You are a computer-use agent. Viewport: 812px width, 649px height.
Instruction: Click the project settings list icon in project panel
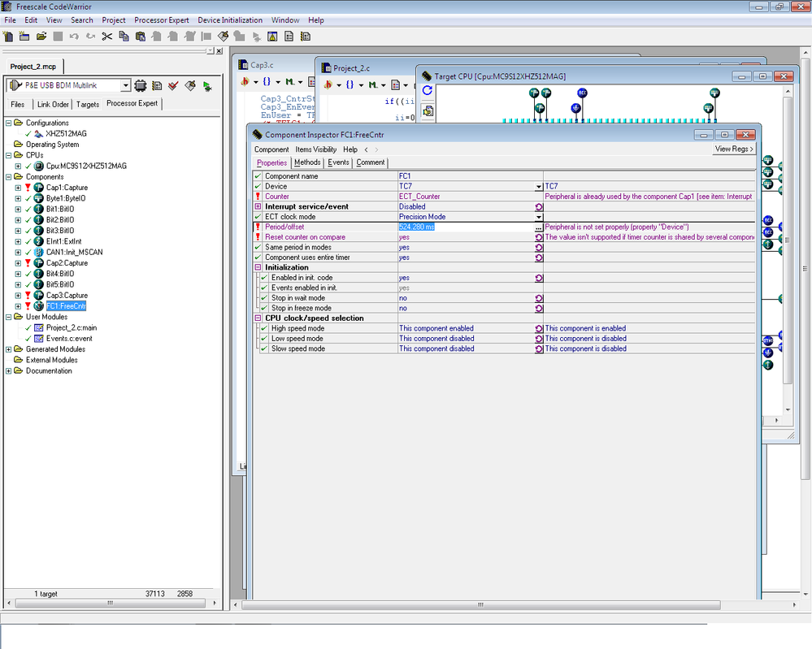click(157, 85)
